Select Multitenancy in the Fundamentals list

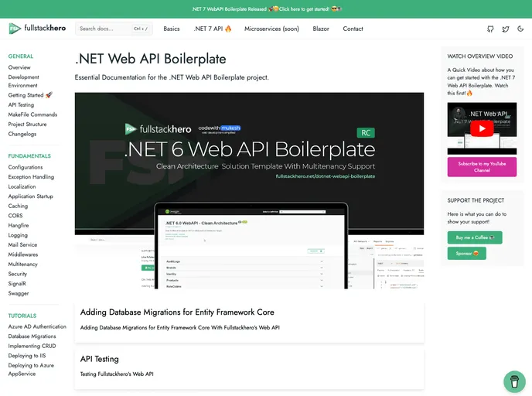[x=22, y=264]
